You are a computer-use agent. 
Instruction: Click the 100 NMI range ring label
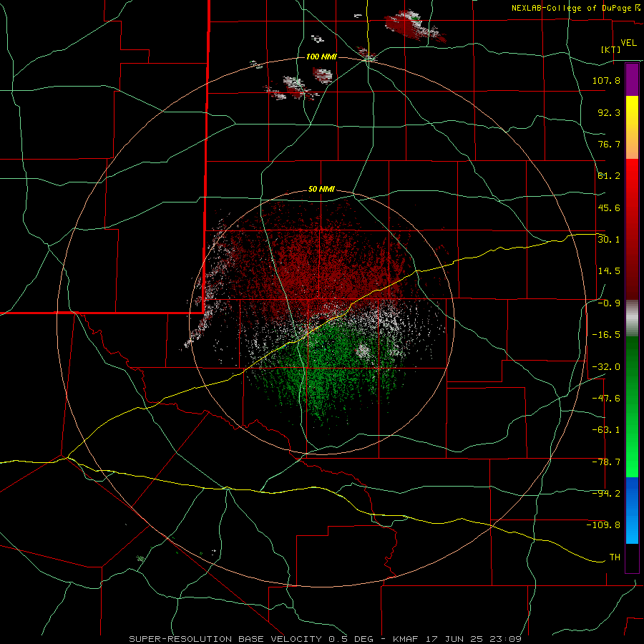321,57
